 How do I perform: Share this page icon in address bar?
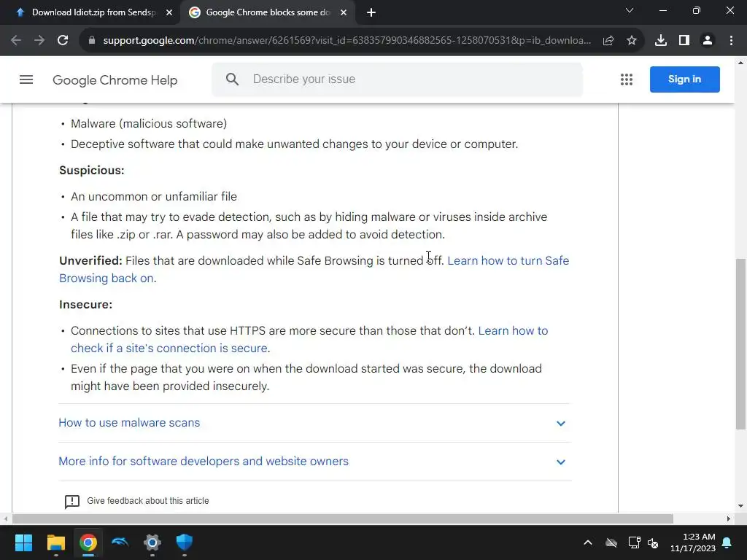608,41
